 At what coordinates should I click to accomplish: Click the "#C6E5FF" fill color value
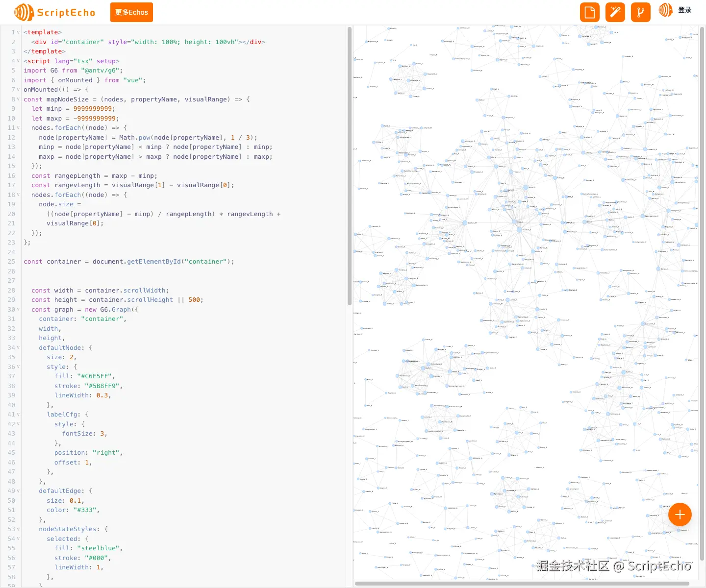point(94,376)
